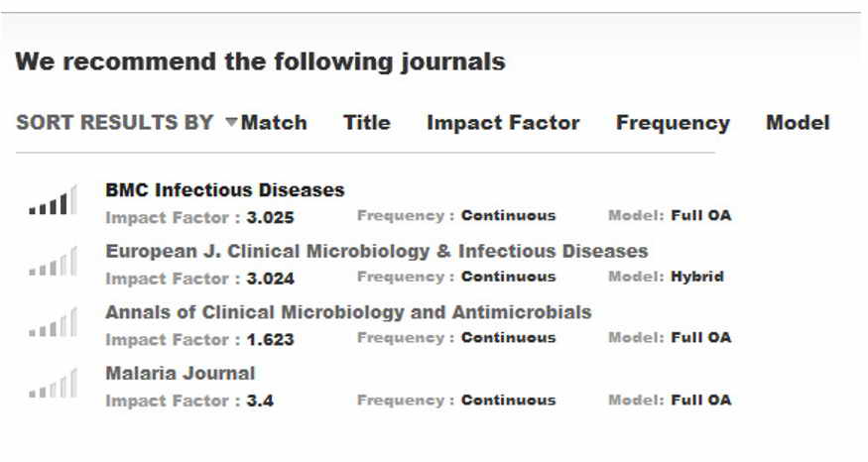Sort results by Impact Factor

[503, 122]
